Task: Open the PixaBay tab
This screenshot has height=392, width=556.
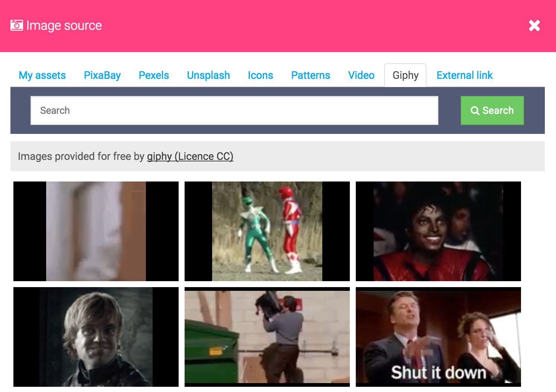Action: [102, 75]
